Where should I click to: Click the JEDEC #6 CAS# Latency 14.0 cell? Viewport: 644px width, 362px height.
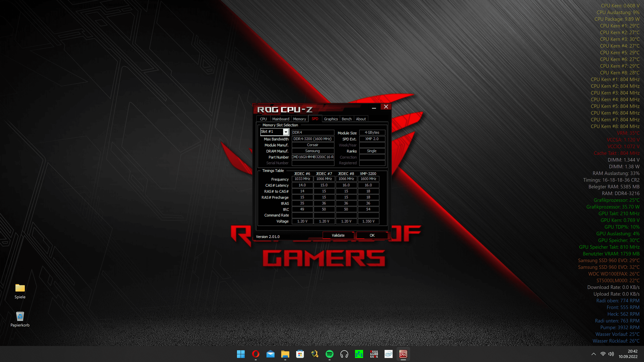click(302, 185)
